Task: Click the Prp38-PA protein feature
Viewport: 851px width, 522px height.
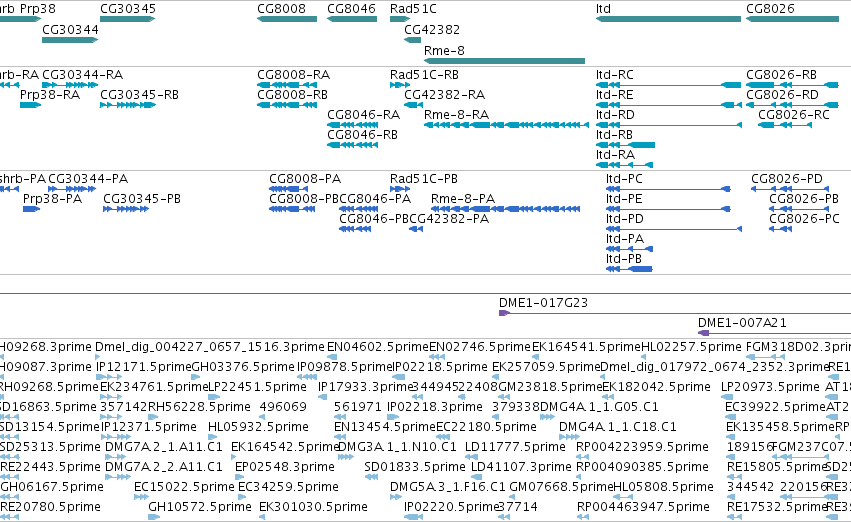Action: coord(31,209)
